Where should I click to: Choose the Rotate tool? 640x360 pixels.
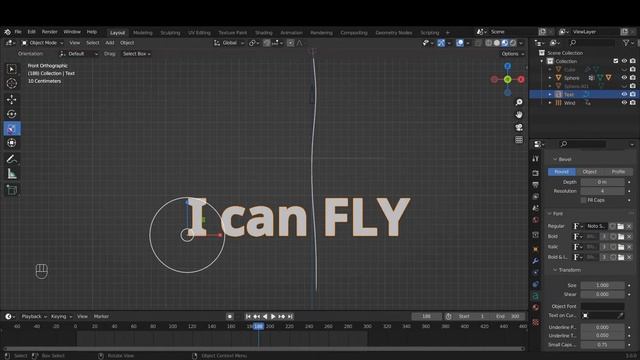tap(11, 114)
